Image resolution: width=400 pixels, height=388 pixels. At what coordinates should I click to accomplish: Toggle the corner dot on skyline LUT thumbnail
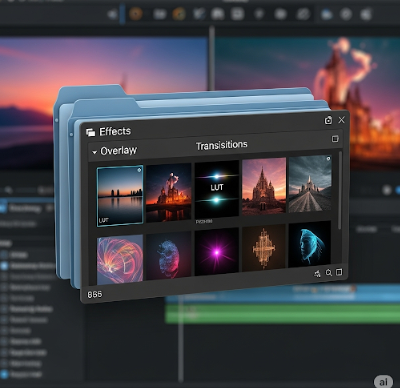tap(139, 170)
